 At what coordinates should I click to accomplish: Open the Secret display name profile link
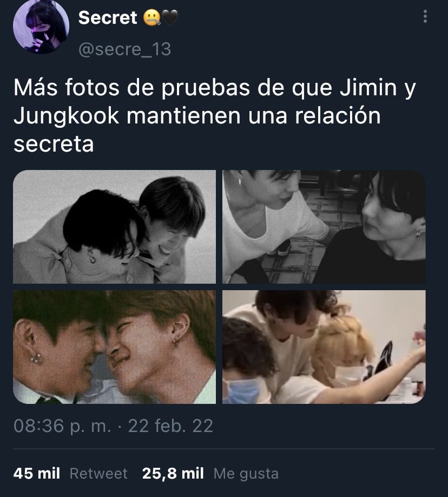tap(108, 18)
